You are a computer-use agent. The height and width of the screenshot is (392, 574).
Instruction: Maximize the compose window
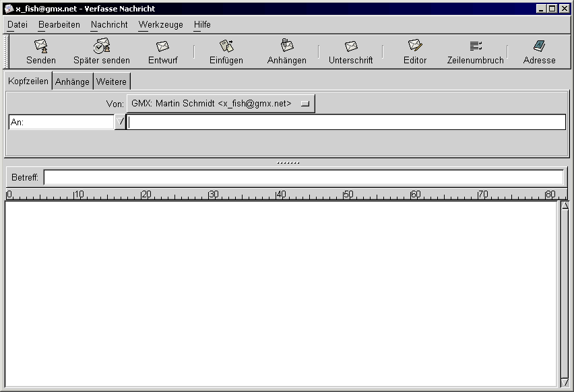[552, 8]
